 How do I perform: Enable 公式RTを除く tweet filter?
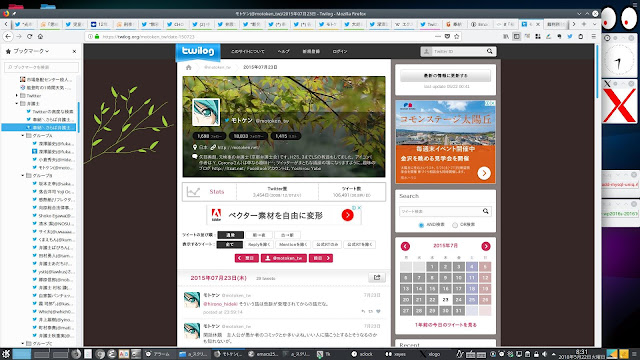359,244
